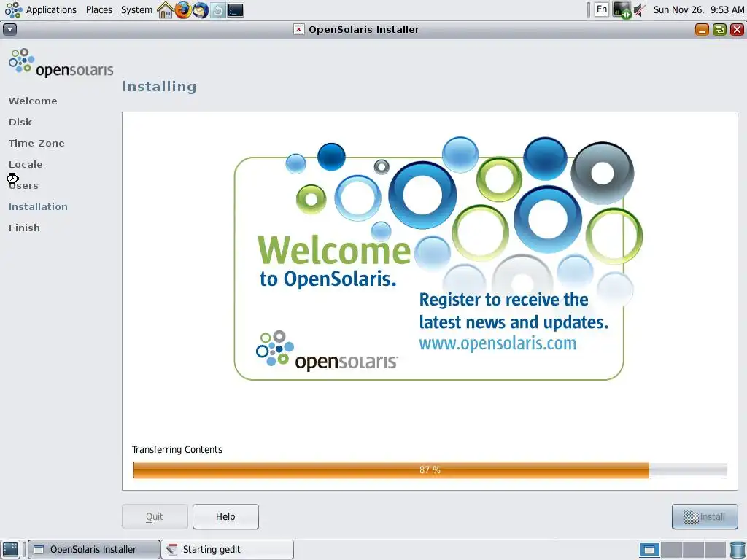Click the 87% installation progress bar
747x560 pixels.
point(430,470)
